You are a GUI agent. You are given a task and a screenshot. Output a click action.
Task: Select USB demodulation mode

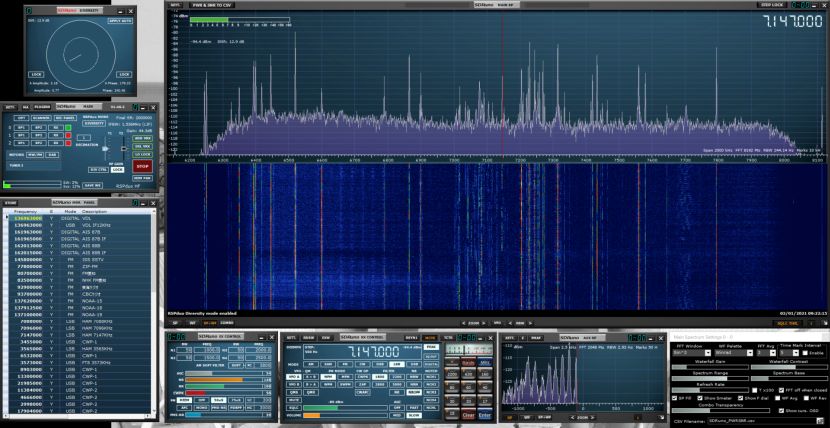(x=414, y=364)
